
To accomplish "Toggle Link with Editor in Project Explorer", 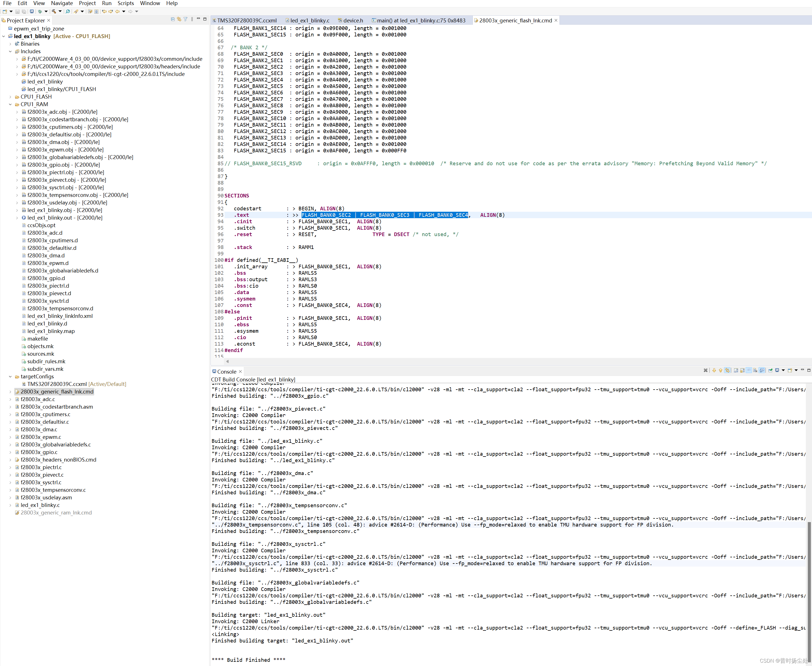I will pyautogui.click(x=179, y=19).
